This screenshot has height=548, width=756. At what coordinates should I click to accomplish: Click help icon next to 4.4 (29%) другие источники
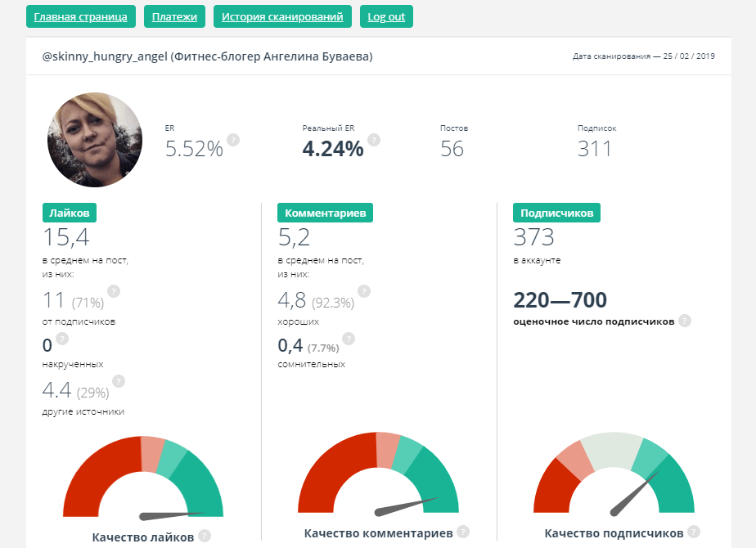(119, 381)
